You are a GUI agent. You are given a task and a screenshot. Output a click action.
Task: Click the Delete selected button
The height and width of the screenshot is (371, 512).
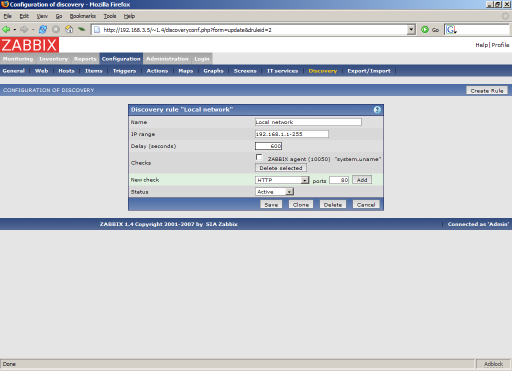(281, 168)
